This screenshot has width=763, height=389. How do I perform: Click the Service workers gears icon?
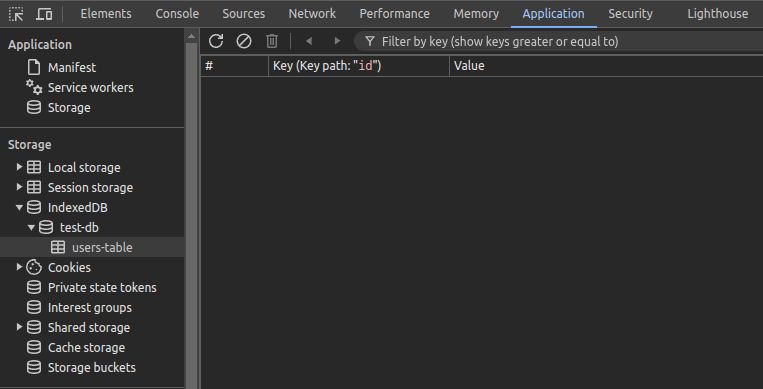click(x=34, y=87)
